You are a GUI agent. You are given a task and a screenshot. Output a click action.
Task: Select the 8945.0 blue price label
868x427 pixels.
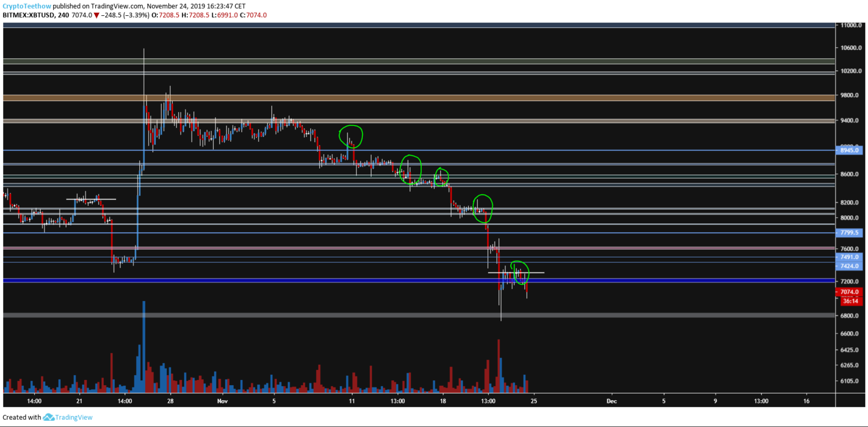(x=849, y=150)
